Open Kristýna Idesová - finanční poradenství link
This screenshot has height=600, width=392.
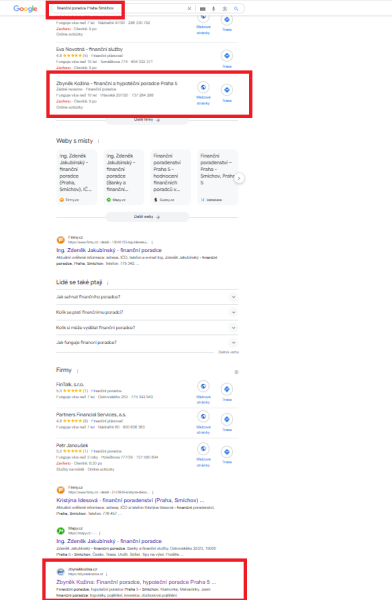pyautogui.click(x=130, y=500)
